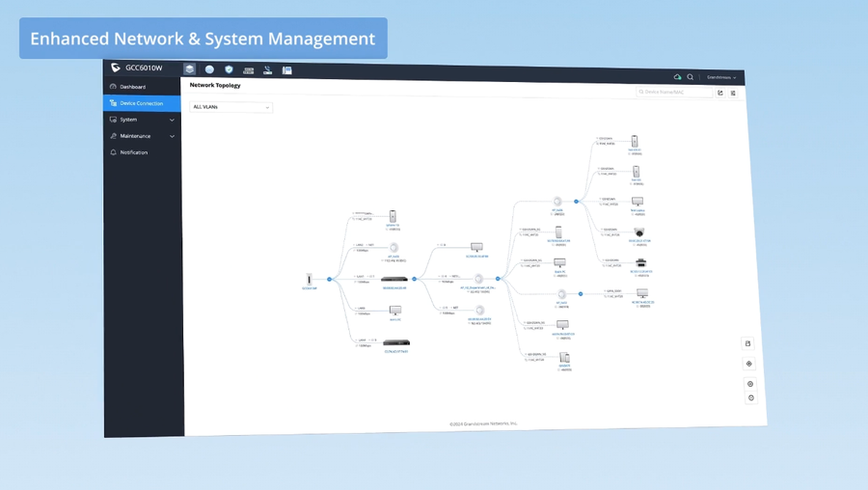Click the export topology icon
The image size is (868, 490).
(x=720, y=93)
